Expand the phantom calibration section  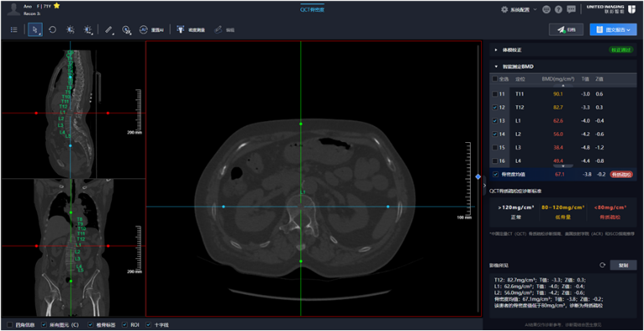coord(496,49)
